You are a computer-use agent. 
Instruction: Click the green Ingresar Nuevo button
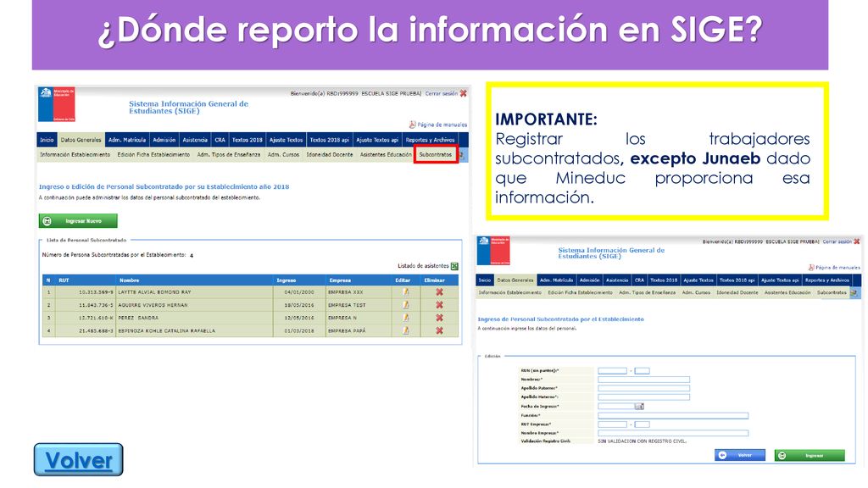[78, 221]
